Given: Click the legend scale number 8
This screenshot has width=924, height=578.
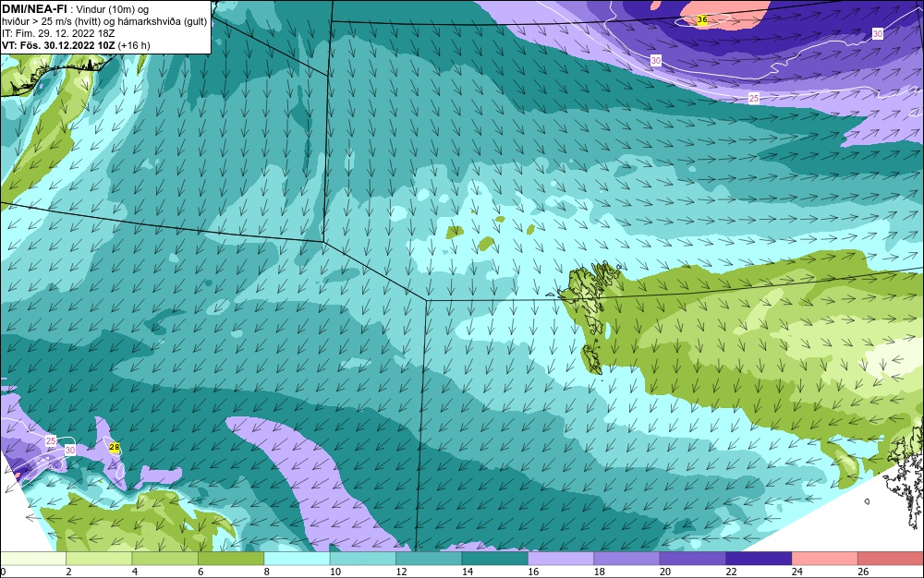Looking at the screenshot, I should point(266,572).
